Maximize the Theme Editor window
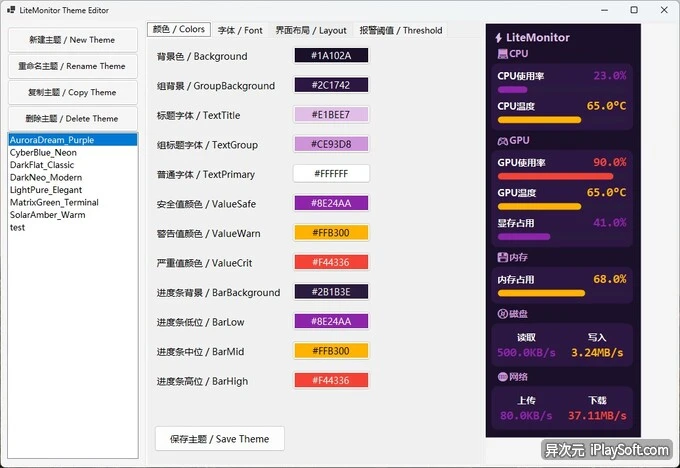Image resolution: width=680 pixels, height=468 pixels. coord(634,10)
